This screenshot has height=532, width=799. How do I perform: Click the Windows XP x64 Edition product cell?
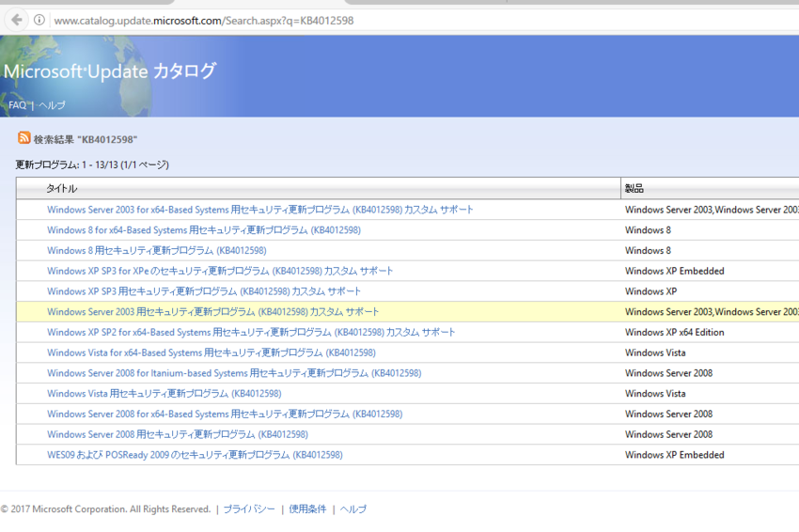tap(674, 332)
